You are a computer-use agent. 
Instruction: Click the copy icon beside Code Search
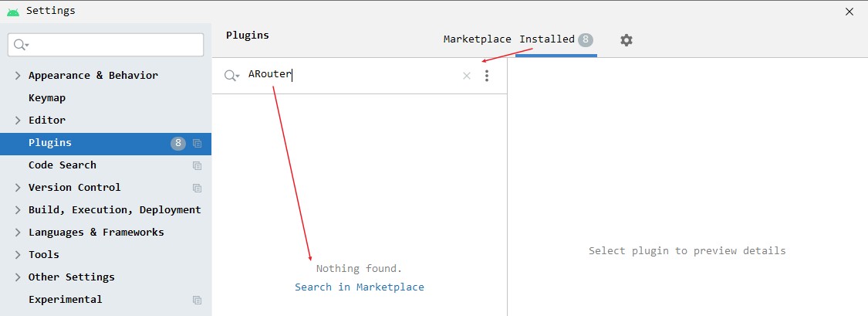198,165
